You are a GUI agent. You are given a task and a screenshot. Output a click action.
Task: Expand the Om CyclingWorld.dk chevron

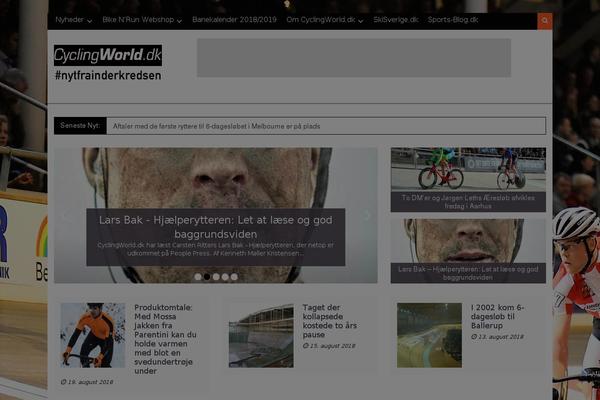pos(361,21)
